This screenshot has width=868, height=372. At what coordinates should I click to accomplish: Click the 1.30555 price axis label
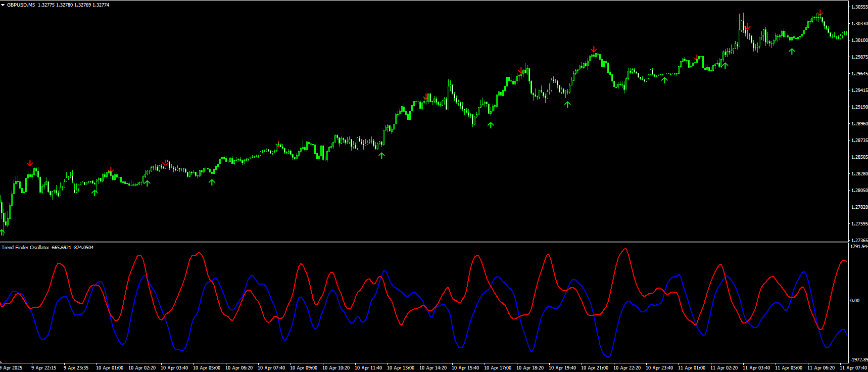[859, 7]
